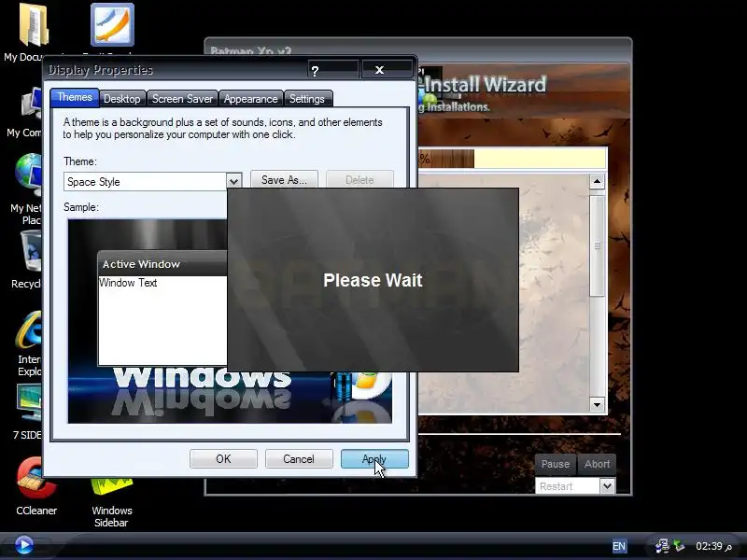Open the My Documents desktop folder icon
The image size is (747, 560).
tap(34, 25)
